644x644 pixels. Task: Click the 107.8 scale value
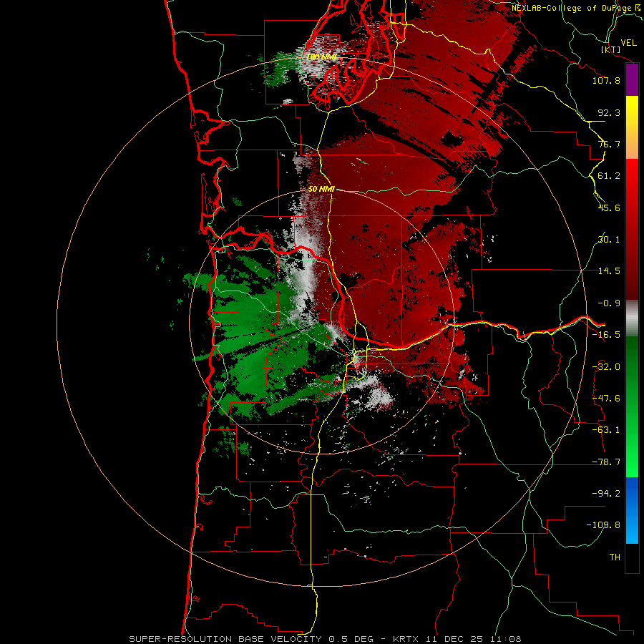[x=606, y=80]
